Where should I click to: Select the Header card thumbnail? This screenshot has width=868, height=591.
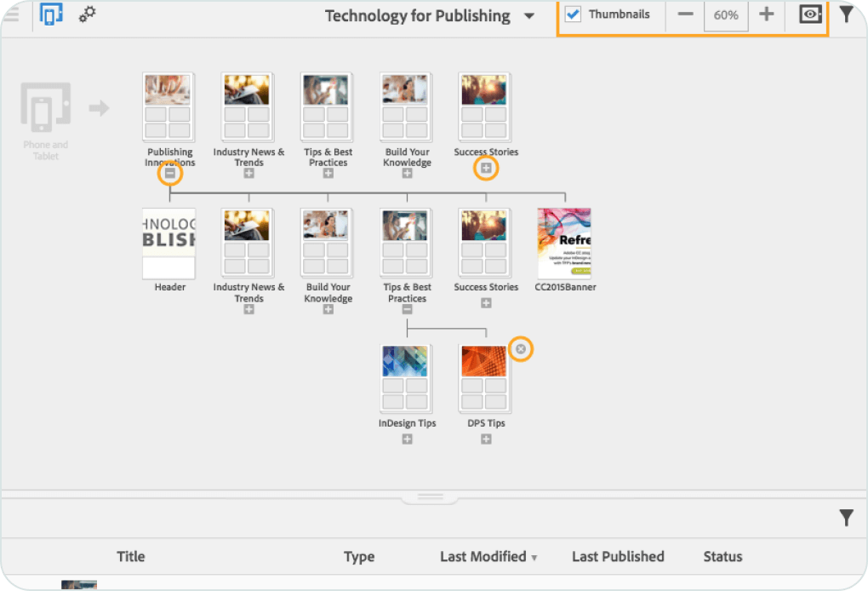[169, 244]
